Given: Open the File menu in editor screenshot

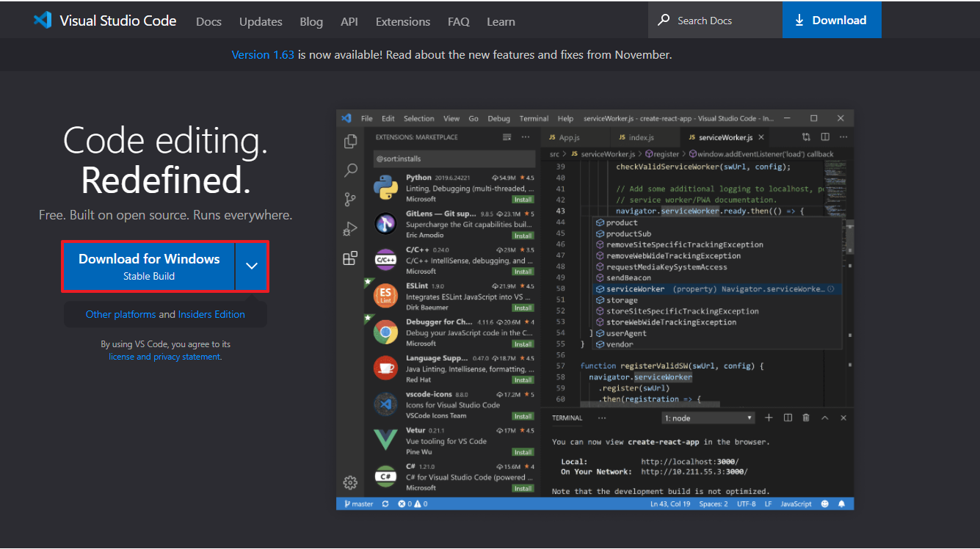Looking at the screenshot, I should click(x=367, y=118).
